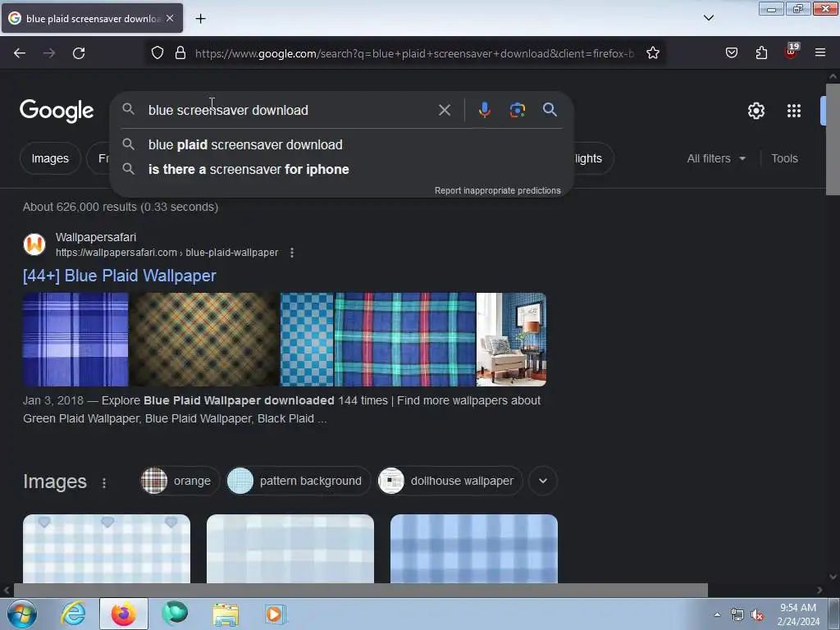
Task: Open a new tab with plus icon
Action: pyautogui.click(x=200, y=19)
